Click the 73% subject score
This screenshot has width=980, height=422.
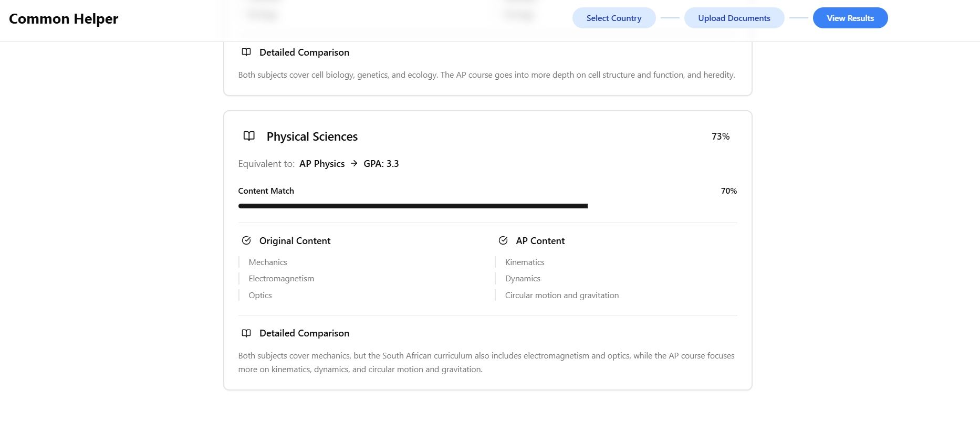(x=721, y=136)
